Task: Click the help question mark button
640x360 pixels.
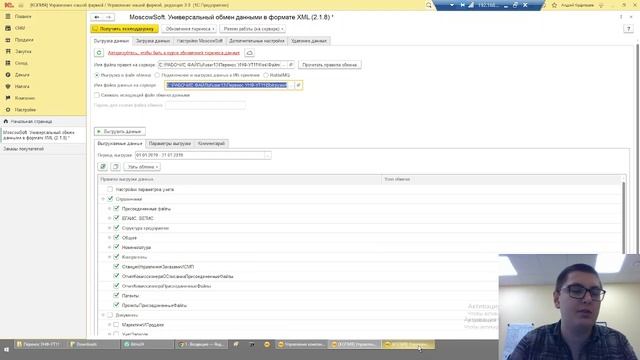Action: point(628,29)
